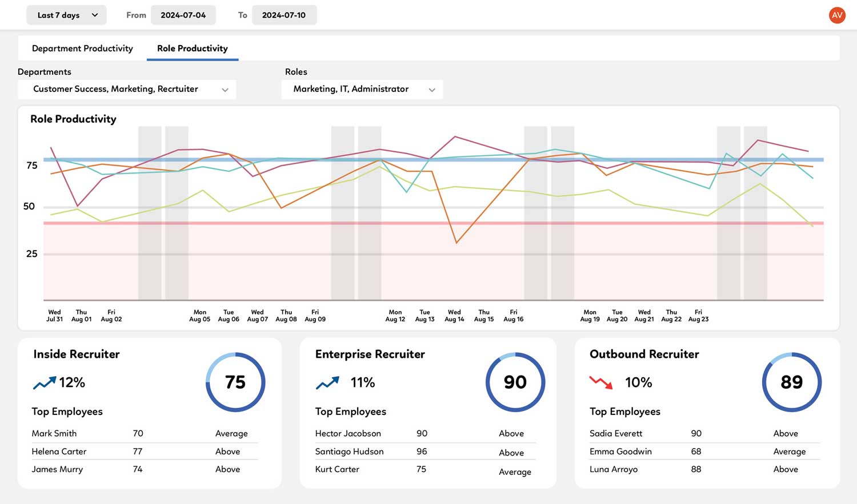Click the Enterprise Recruiter score ring showing 90

click(x=515, y=382)
